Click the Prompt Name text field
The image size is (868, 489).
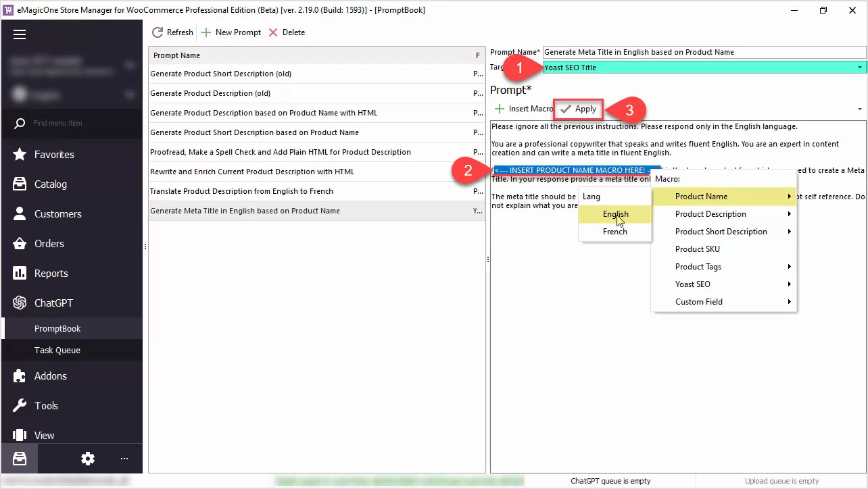703,52
